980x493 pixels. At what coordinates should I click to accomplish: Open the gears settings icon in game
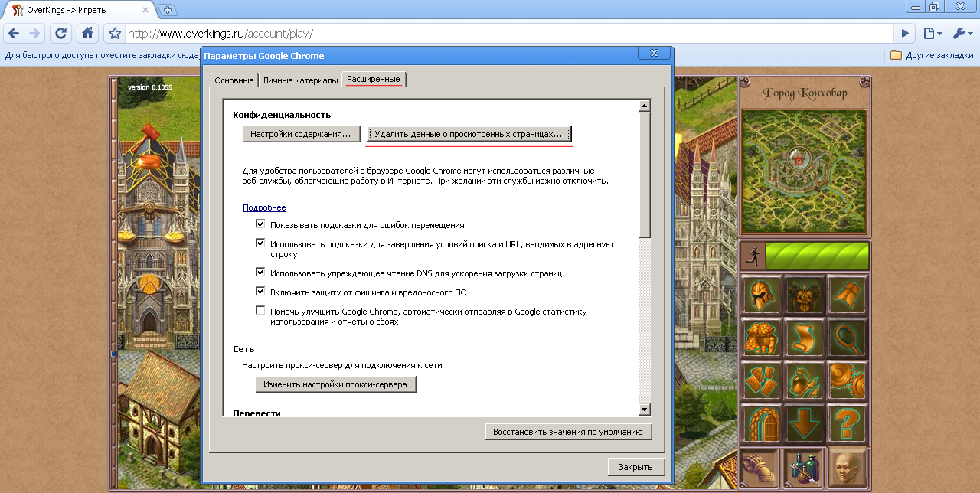click(848, 380)
